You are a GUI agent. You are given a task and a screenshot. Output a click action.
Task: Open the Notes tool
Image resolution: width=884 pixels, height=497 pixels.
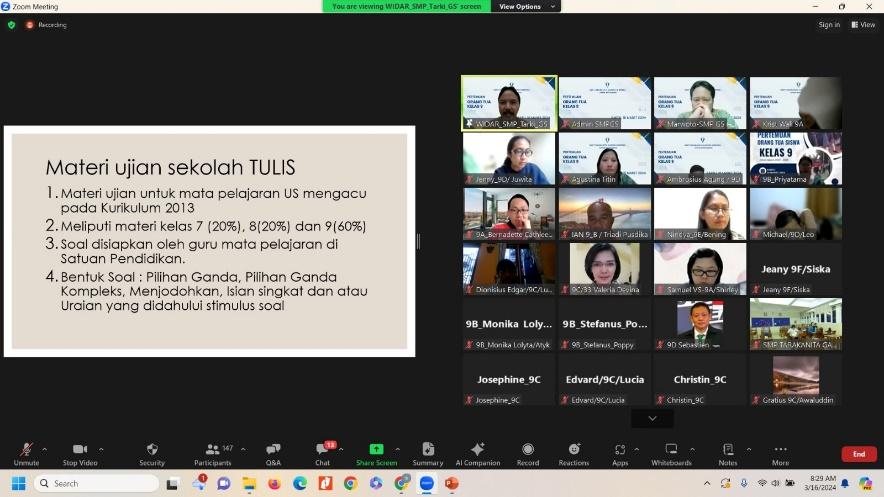point(728,454)
